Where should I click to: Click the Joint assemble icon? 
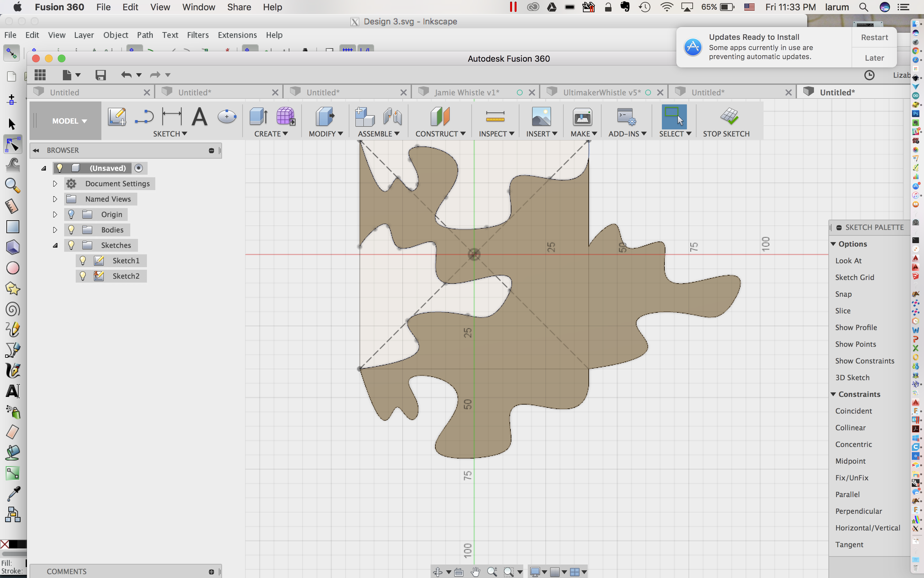click(392, 117)
